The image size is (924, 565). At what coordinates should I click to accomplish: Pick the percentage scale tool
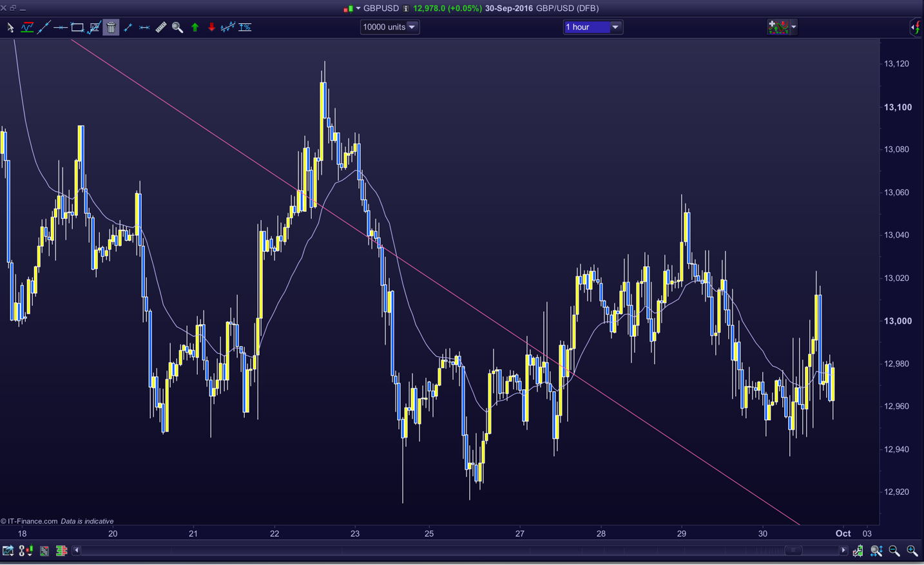pyautogui.click(x=245, y=27)
